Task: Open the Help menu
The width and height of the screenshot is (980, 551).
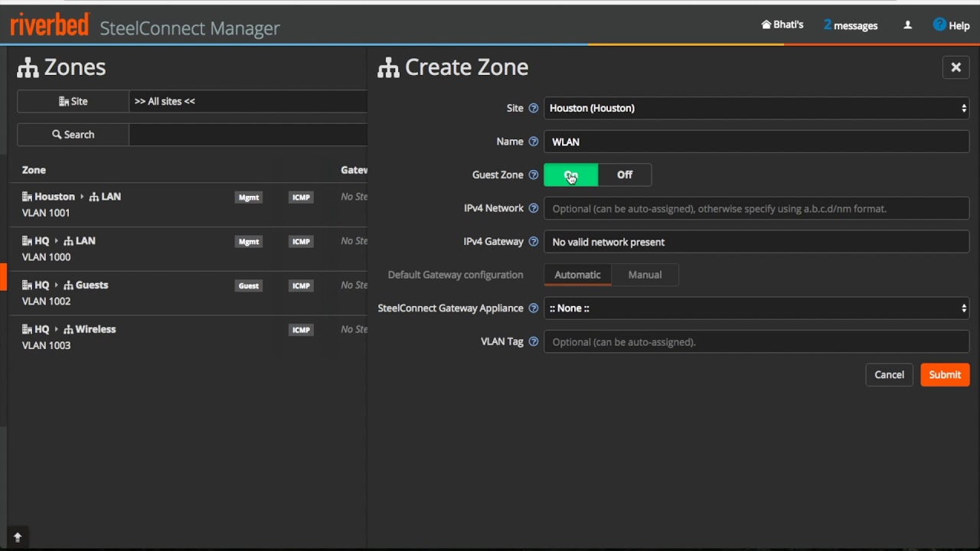Action: 951,25
